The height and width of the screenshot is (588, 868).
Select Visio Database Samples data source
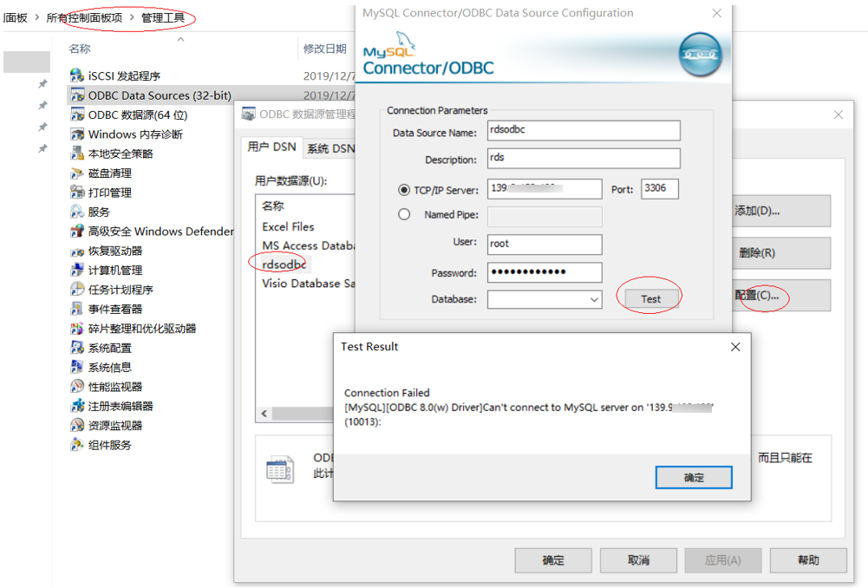[x=309, y=283]
